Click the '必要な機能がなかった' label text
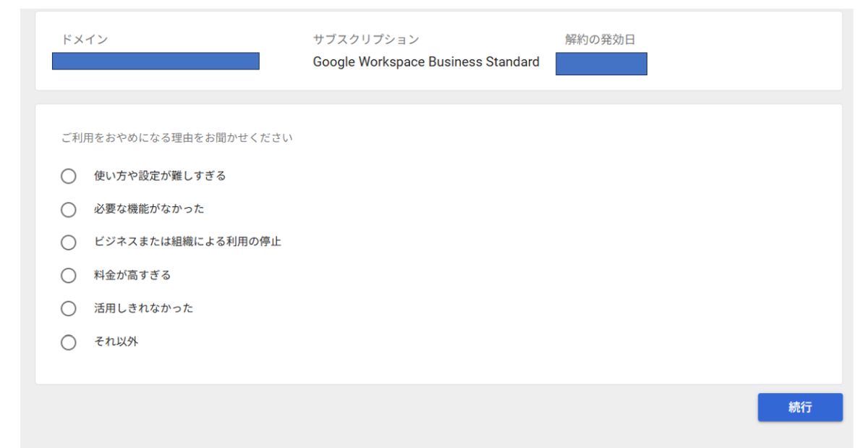Viewport: 868px width, 448px height. click(149, 209)
